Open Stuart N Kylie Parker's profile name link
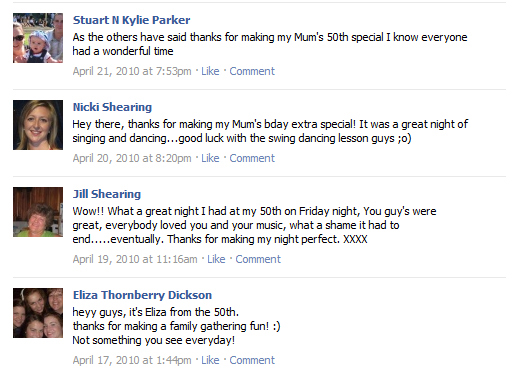 (x=132, y=20)
